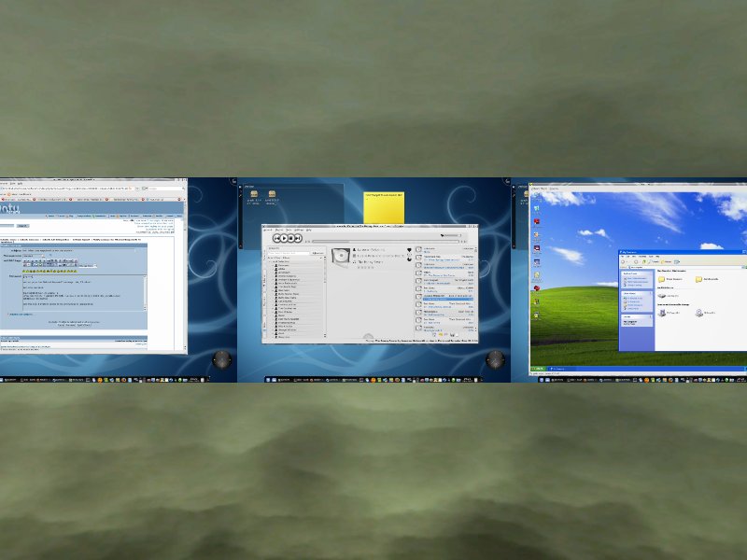Viewport: 747px width, 560px height.
Task: Skip to next track in Amarok
Action: (x=298, y=238)
